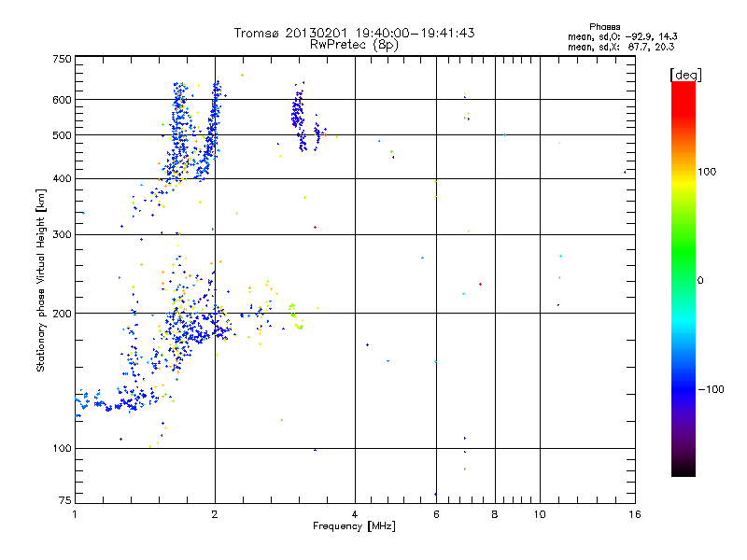
Task: Click the y-axis tick label '300'
Action: [x=63, y=235]
